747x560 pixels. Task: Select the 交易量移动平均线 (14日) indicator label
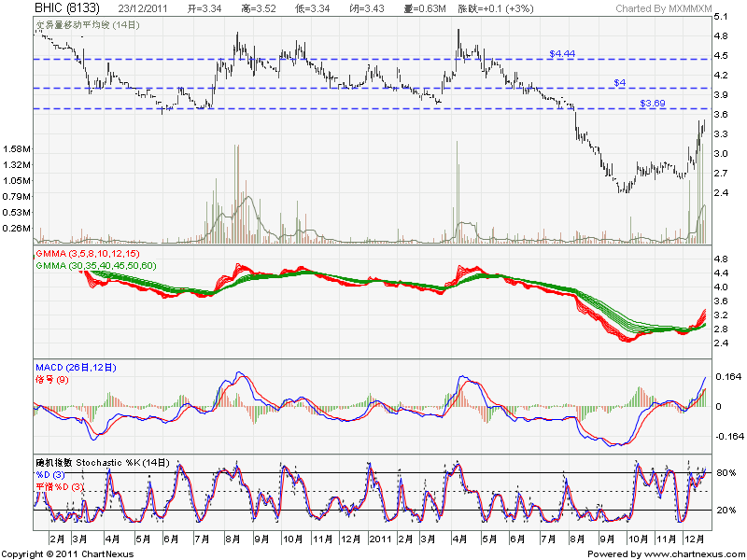(x=86, y=24)
